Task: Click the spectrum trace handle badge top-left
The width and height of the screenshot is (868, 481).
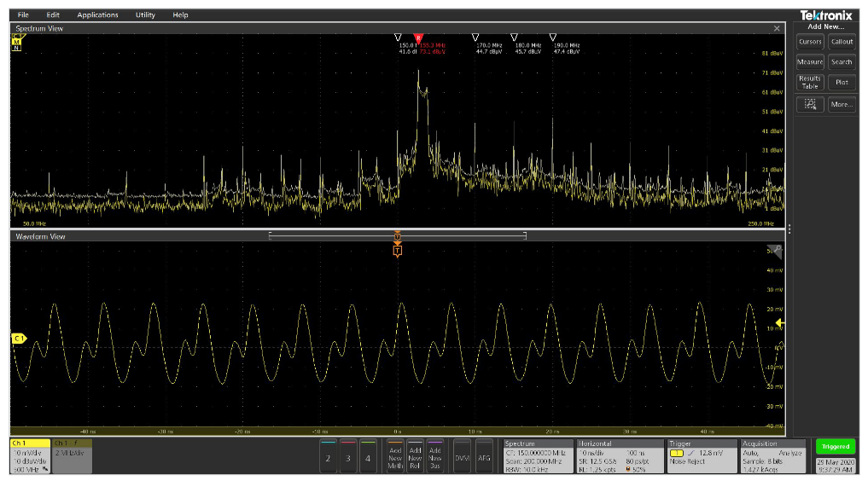Action: [16, 43]
